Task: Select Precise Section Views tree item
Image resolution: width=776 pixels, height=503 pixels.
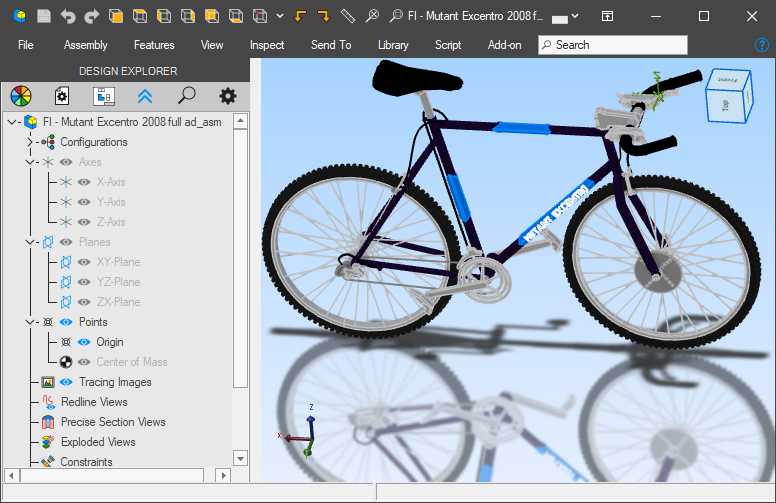Action: coord(112,422)
